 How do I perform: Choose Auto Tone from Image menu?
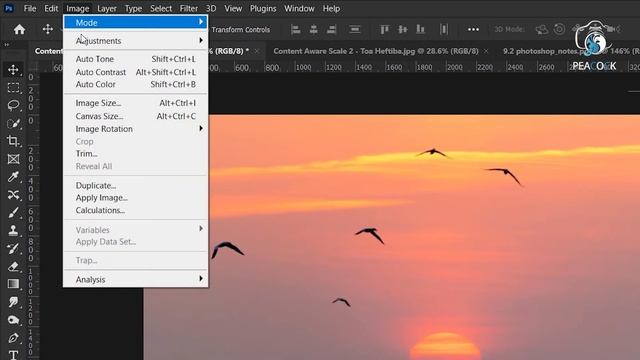tap(136, 59)
